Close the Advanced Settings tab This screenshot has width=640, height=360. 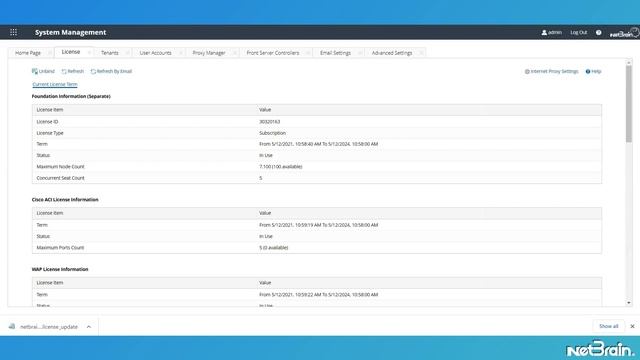(x=421, y=53)
